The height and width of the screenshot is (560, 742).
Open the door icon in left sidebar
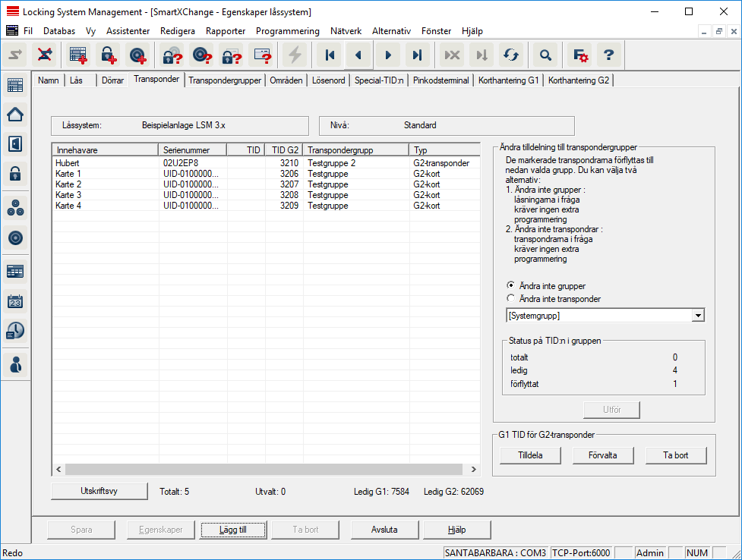click(14, 143)
